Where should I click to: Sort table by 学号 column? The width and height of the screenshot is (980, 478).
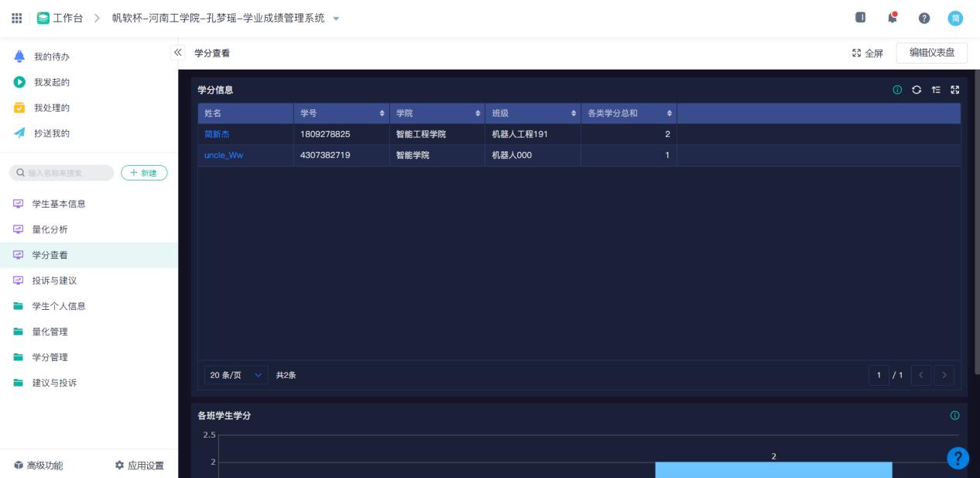[382, 114]
